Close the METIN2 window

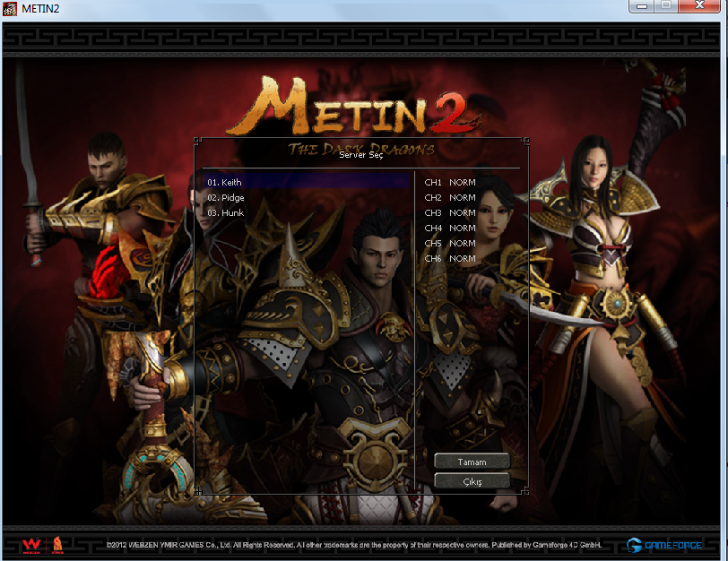coord(699,6)
